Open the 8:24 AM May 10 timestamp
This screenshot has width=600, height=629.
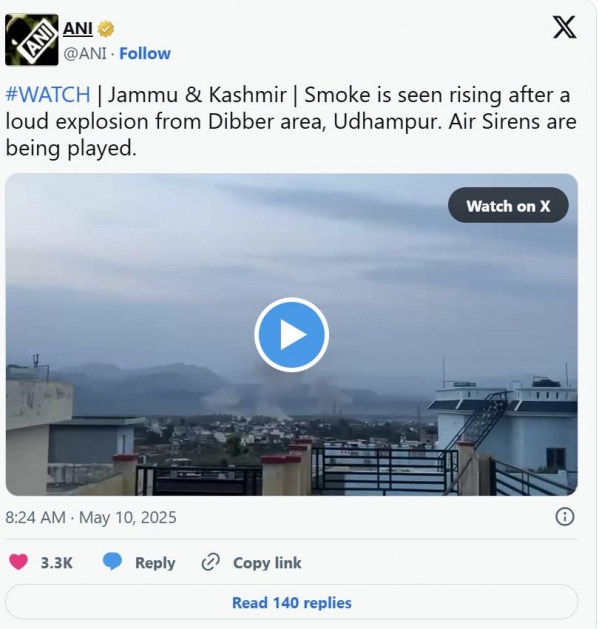click(x=91, y=517)
